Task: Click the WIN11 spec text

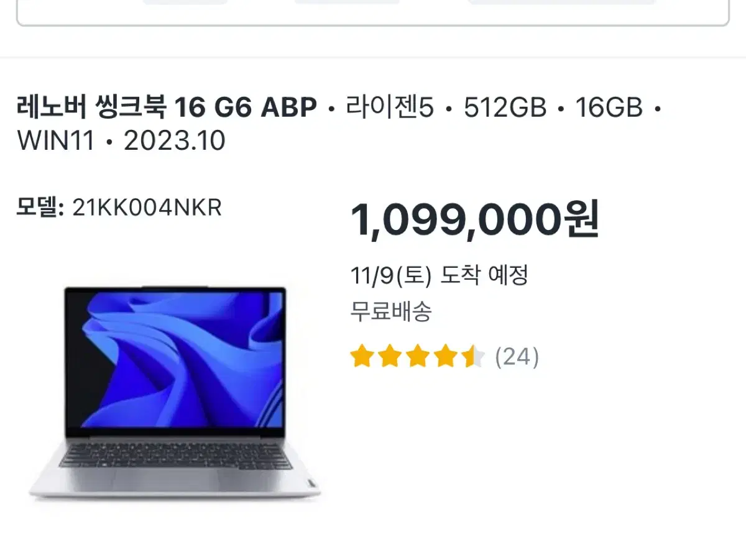Action: [x=56, y=141]
